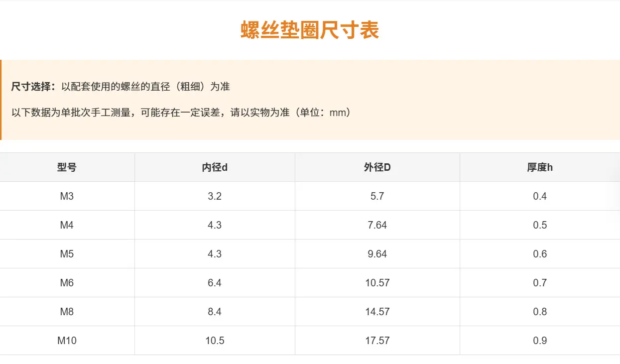Select the M3 model cell
This screenshot has height=364, width=620.
click(x=67, y=196)
